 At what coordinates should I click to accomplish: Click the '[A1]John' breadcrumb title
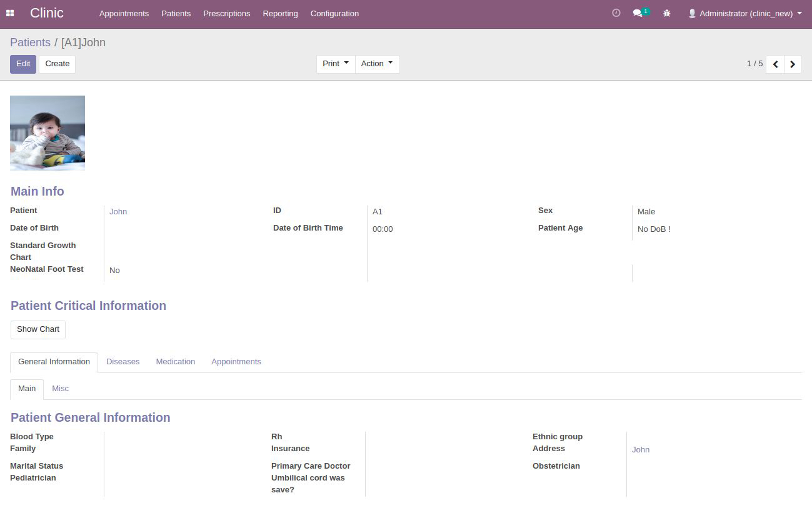coord(83,42)
